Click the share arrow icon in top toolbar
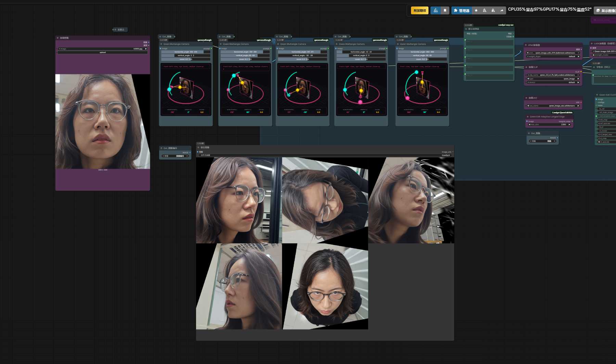Image resolution: width=616 pixels, height=364 pixels. pos(502,10)
